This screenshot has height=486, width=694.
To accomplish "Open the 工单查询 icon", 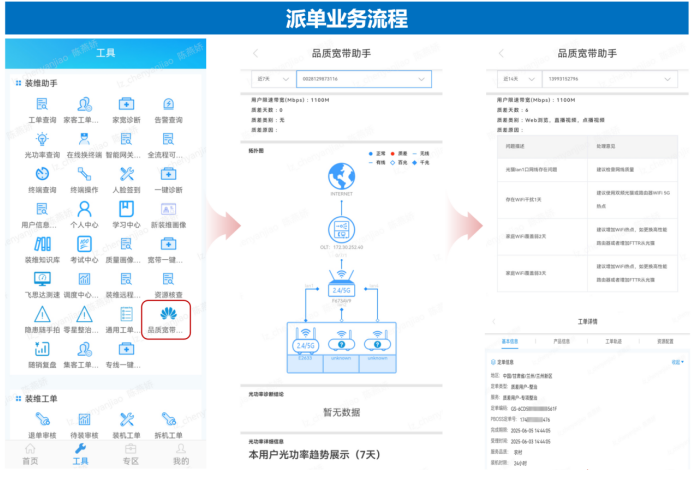I will click(x=41, y=107).
